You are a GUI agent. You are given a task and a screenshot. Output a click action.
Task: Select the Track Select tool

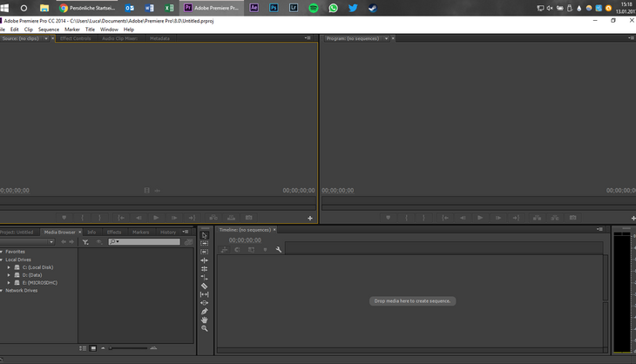(x=205, y=243)
